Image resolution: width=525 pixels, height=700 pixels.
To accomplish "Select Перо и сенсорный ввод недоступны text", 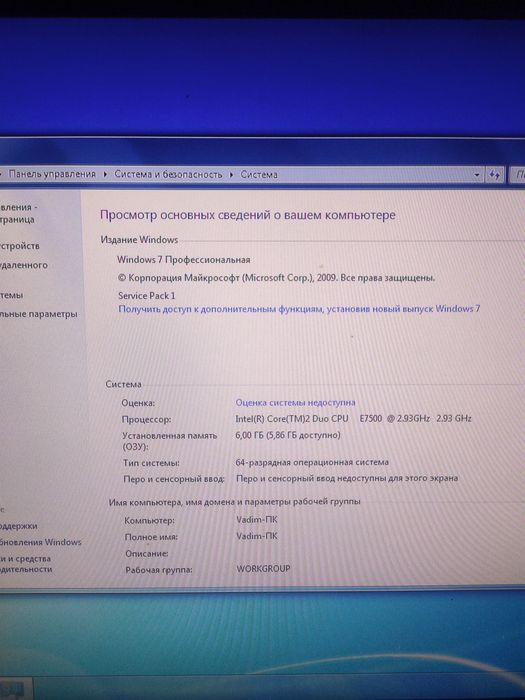I will click(x=347, y=479).
